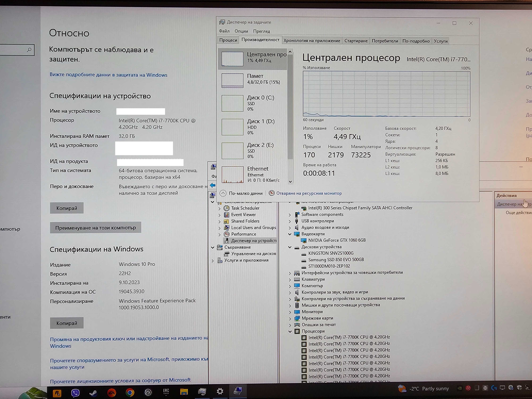Collapse Дискови устройства category
This screenshot has width=532, height=399.
tap(290, 247)
